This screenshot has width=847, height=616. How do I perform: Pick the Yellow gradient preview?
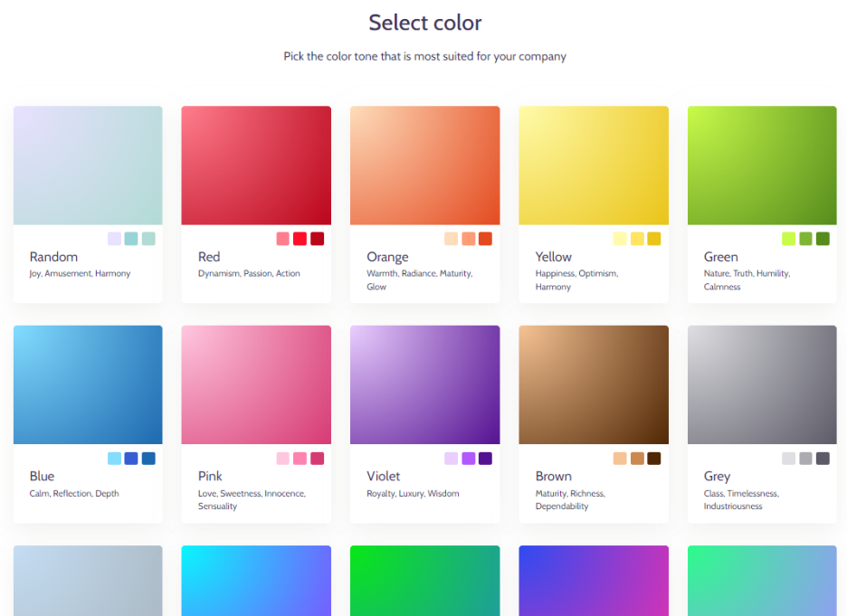594,166
